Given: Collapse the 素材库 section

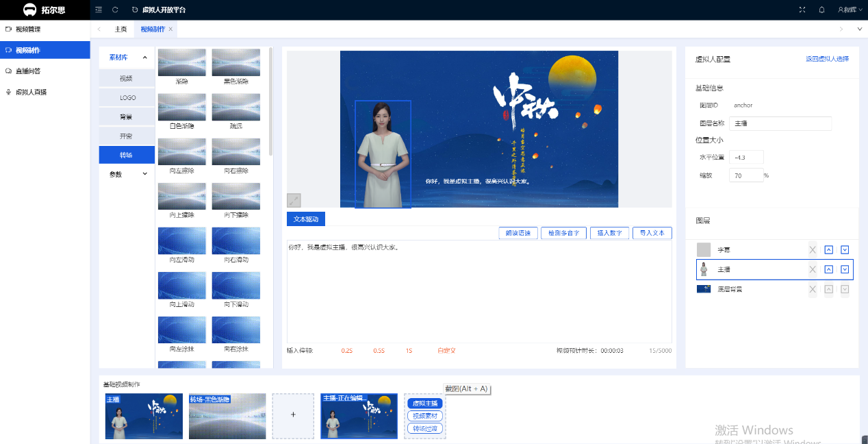Looking at the screenshot, I should [x=144, y=58].
